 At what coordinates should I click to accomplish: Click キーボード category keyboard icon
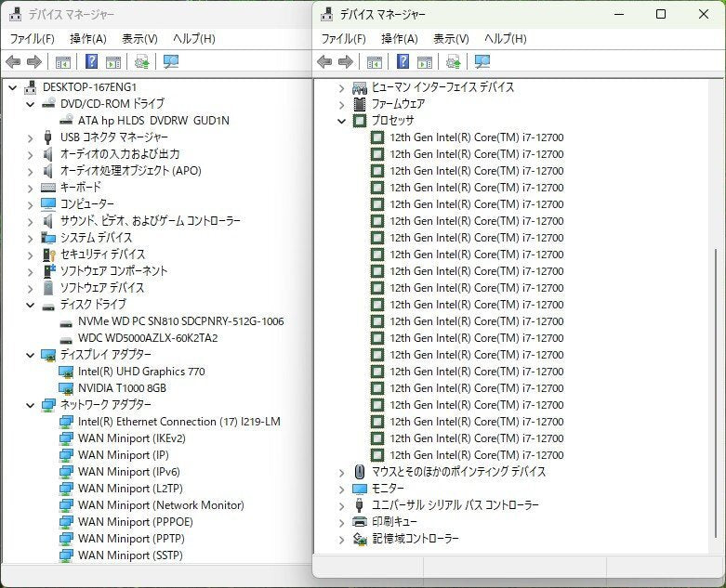48,188
